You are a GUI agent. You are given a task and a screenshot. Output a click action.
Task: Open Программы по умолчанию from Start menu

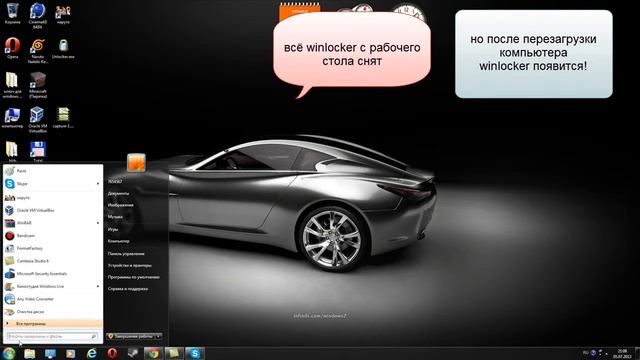tap(134, 277)
